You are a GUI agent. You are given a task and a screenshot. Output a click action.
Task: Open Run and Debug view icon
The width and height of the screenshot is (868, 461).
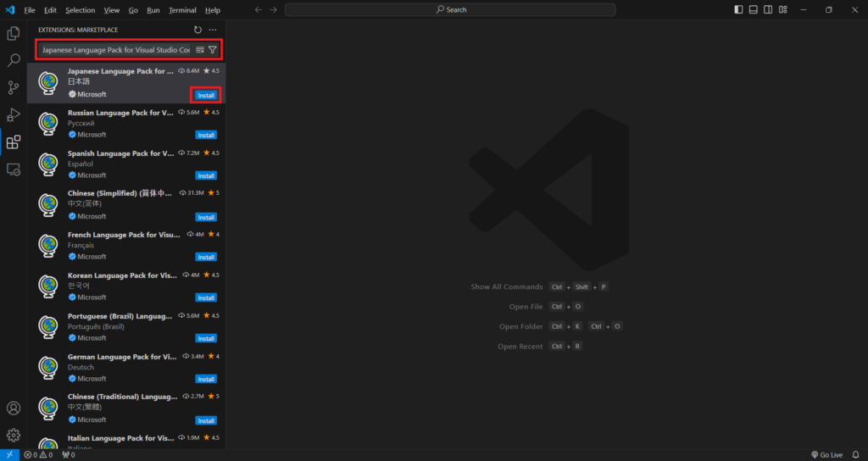coord(14,115)
